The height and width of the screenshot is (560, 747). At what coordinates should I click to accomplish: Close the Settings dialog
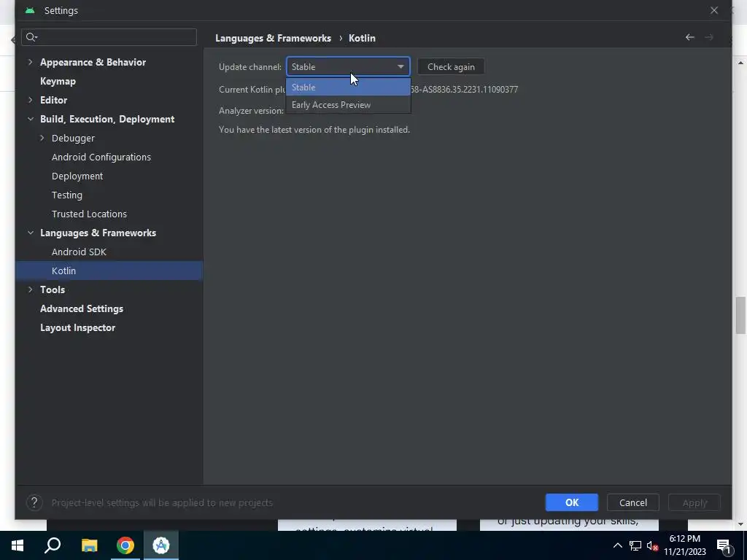point(713,10)
